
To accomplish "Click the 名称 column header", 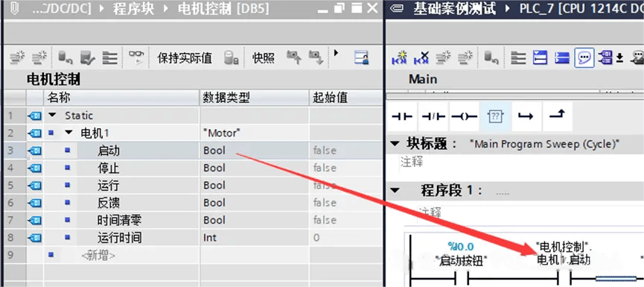I will [x=121, y=98].
